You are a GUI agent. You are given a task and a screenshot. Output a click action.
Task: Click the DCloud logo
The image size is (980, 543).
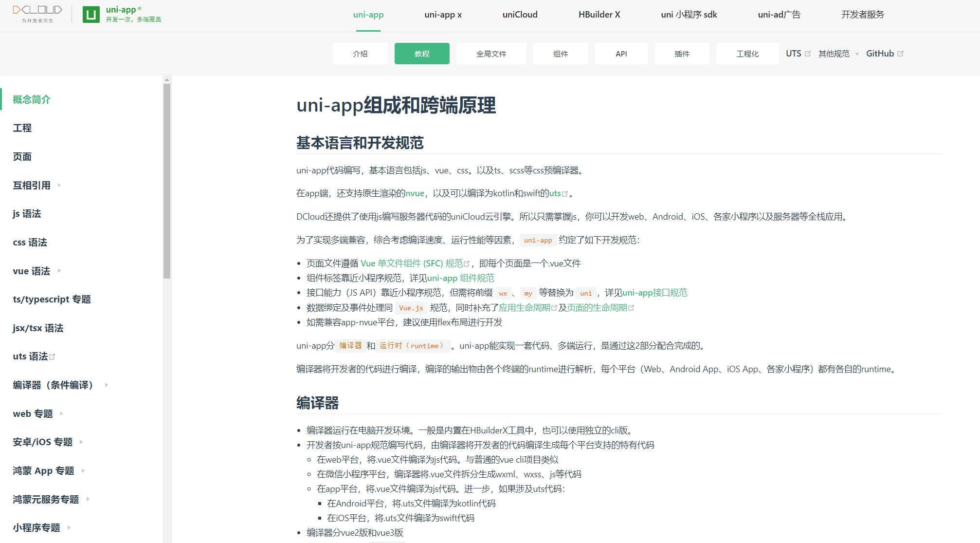click(37, 14)
